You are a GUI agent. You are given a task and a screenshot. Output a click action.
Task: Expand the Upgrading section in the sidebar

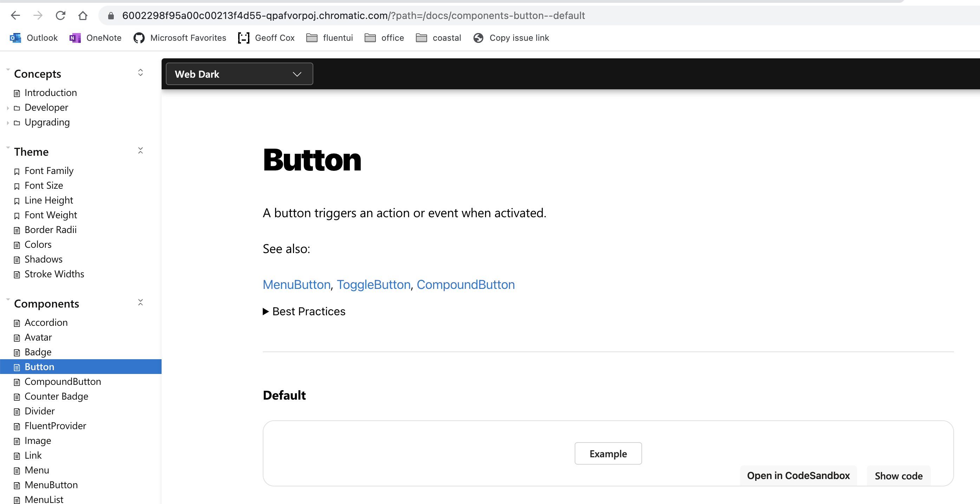click(x=7, y=123)
